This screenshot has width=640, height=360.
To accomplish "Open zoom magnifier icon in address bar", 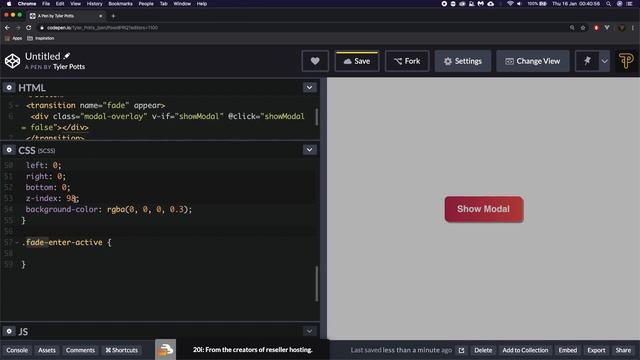I will coord(572,28).
